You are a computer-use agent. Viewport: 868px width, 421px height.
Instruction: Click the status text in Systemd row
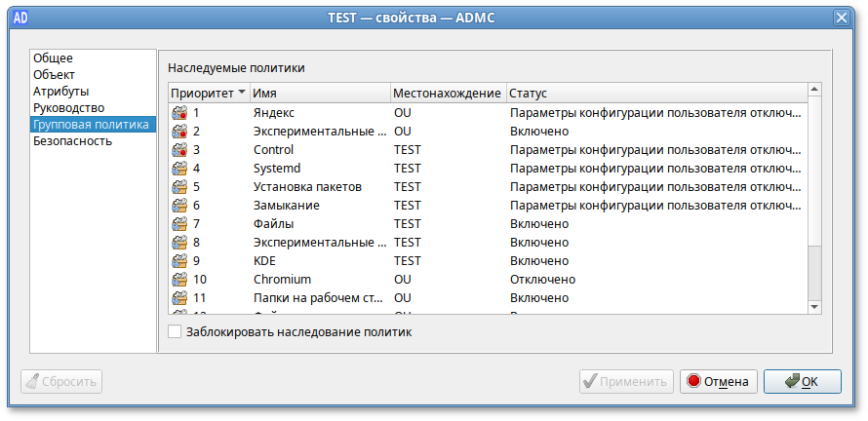(654, 169)
